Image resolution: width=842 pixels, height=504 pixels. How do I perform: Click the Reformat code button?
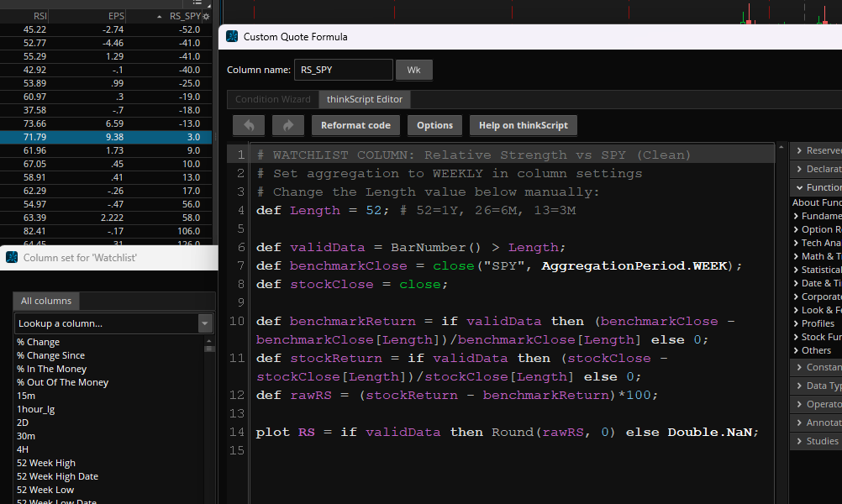click(355, 125)
